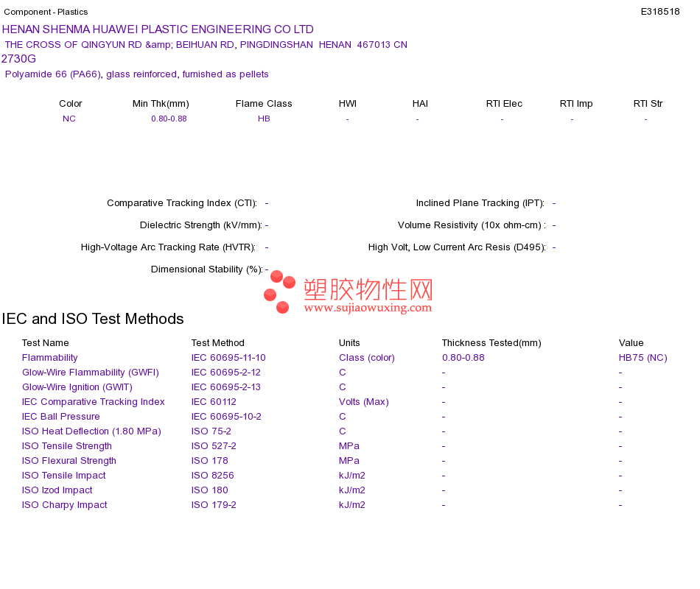Click the Color column header

[71, 104]
